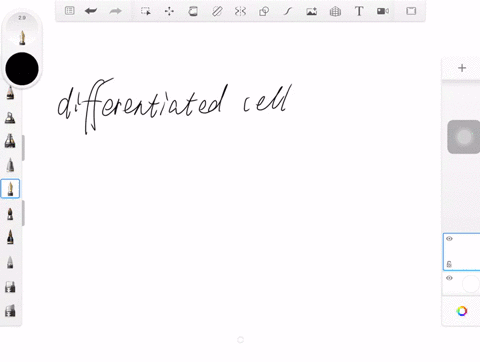Start time-lapse recording with camera icon
Viewport: 480px width, 362px height.
[x=383, y=11]
